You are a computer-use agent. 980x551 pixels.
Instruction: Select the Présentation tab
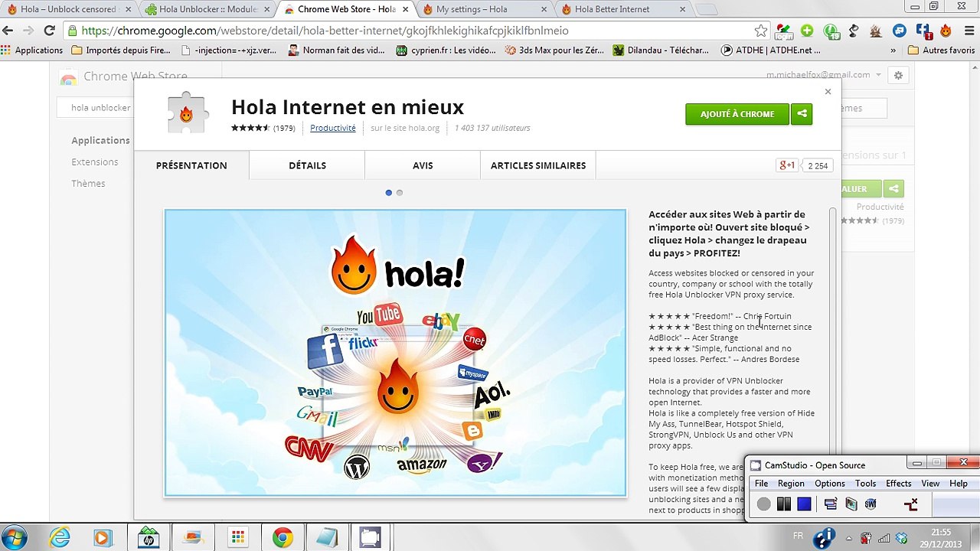(x=191, y=165)
